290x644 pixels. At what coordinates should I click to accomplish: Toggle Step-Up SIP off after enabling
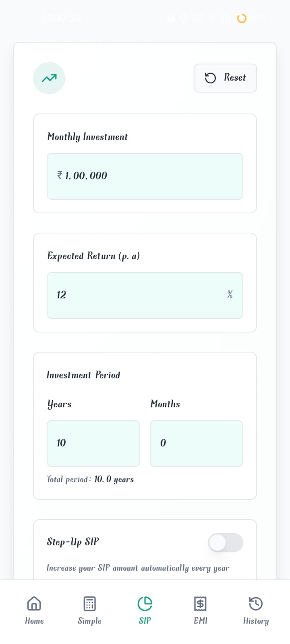[226, 543]
